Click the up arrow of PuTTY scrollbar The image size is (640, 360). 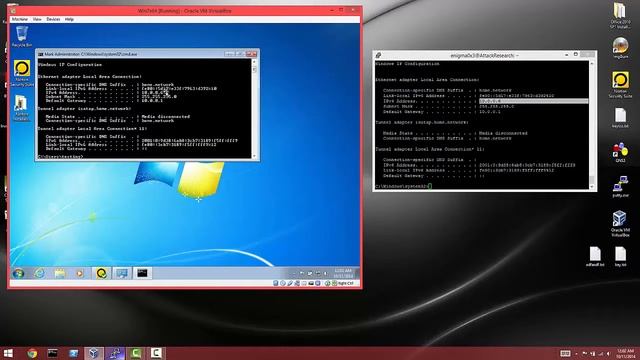(x=592, y=64)
